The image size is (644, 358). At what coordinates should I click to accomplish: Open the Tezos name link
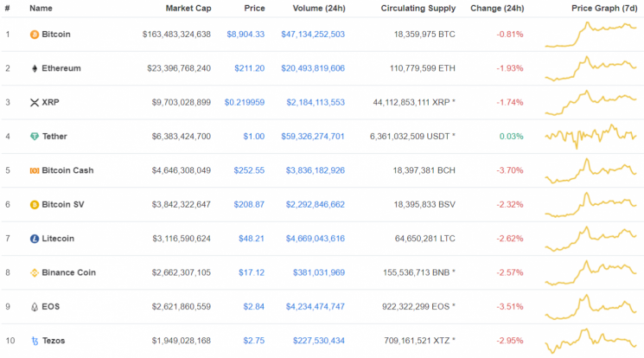pyautogui.click(x=54, y=342)
